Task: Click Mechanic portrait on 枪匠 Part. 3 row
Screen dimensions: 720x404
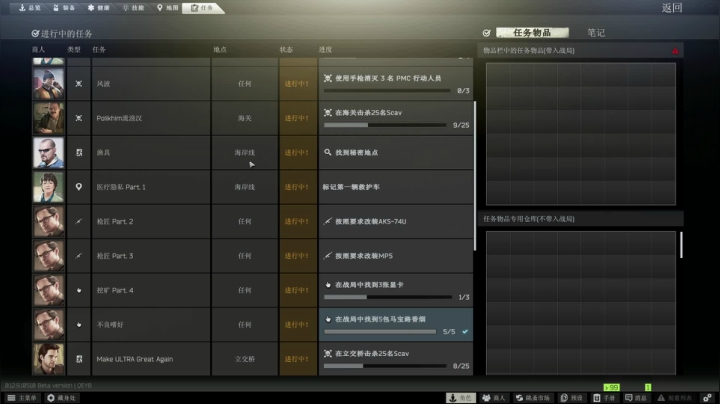Action: [48, 256]
